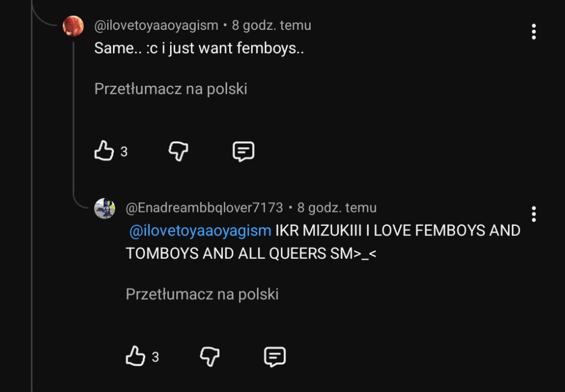Dislike the reply from @Enadreambbqlover7173
The height and width of the screenshot is (392, 565).
coord(209,356)
